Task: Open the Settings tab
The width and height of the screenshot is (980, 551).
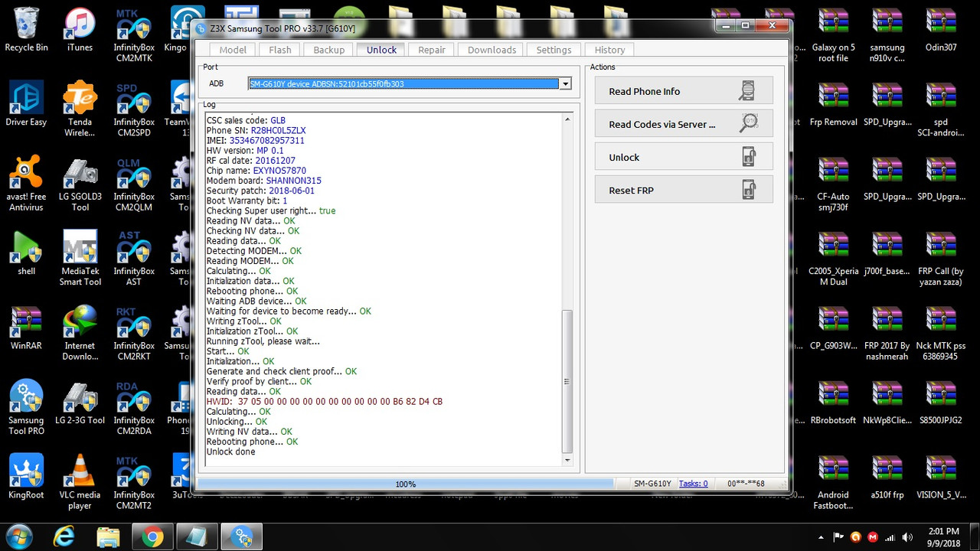Action: 554,50
